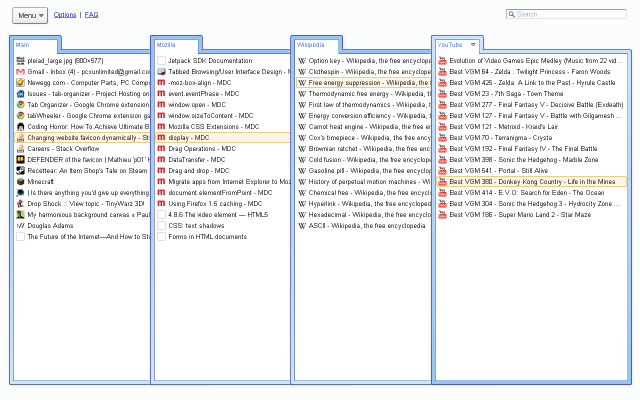Click favicon for My harmonious background canvas
The width and height of the screenshot is (640, 400).
coord(20,215)
